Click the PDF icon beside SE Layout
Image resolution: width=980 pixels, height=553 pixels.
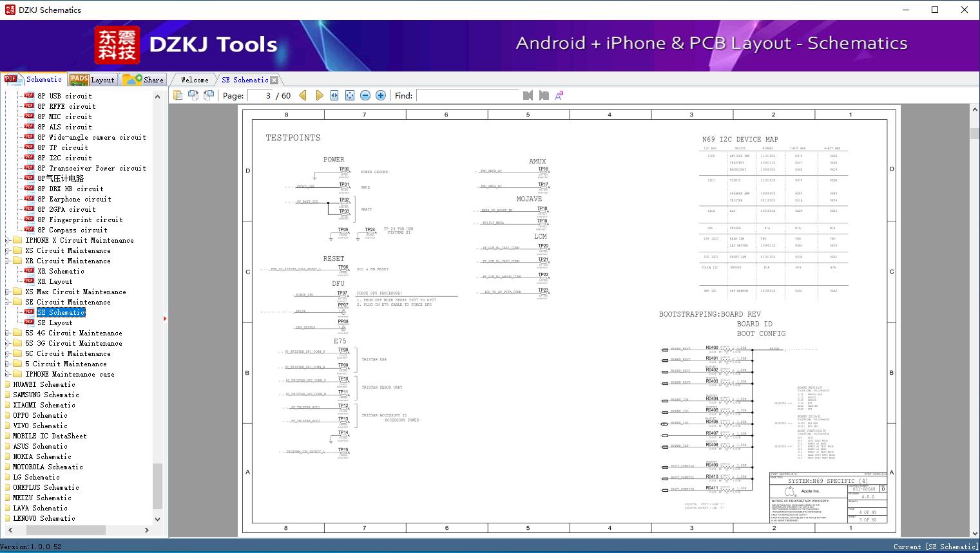[x=29, y=322]
